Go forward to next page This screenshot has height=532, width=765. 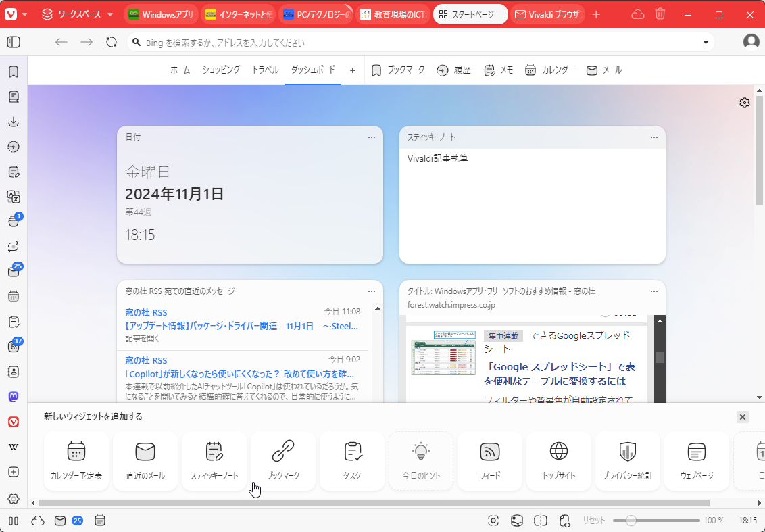87,42
